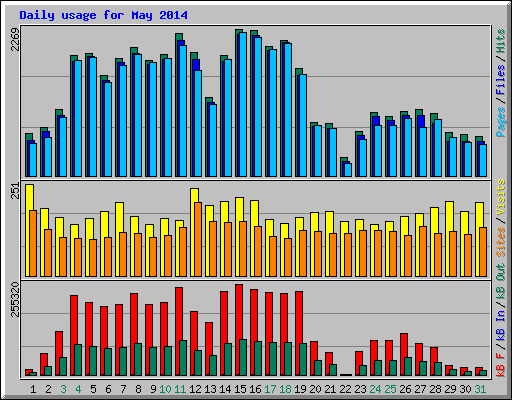
Task: Click day 27 on the x-axis
Action: point(420,389)
